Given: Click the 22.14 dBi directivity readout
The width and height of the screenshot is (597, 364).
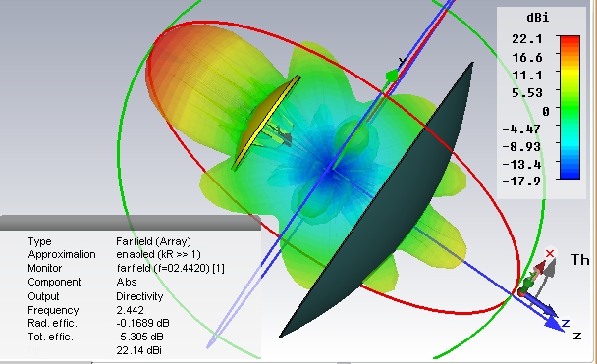Looking at the screenshot, I should 139,350.
